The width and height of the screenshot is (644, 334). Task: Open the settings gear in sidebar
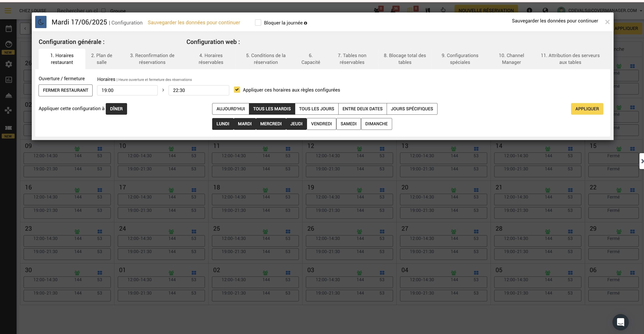(x=8, y=64)
